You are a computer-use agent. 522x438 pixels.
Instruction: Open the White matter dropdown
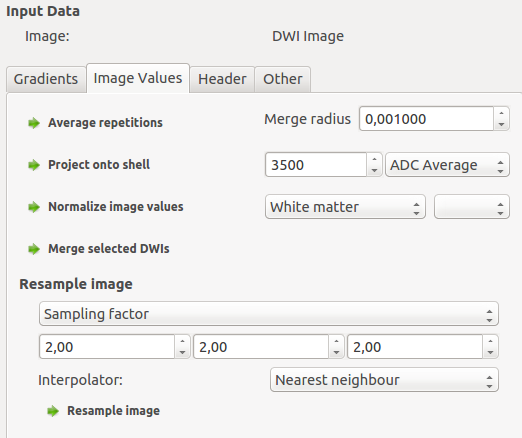pos(345,207)
